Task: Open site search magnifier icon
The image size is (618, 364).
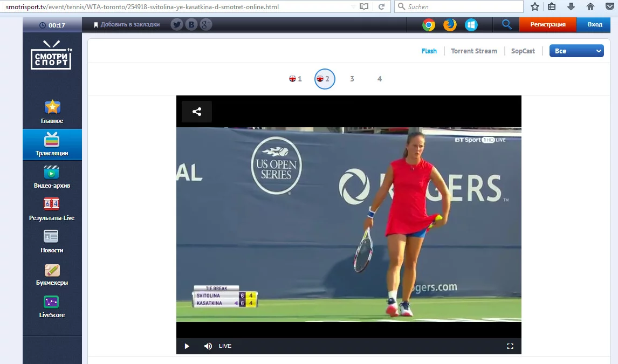Action: click(x=506, y=24)
